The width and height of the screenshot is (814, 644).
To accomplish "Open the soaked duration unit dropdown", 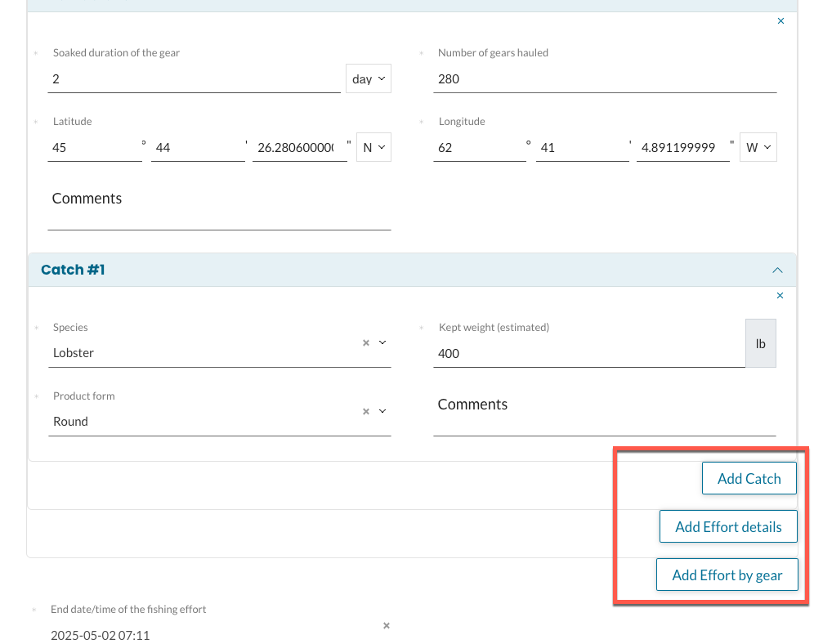I will pos(369,79).
